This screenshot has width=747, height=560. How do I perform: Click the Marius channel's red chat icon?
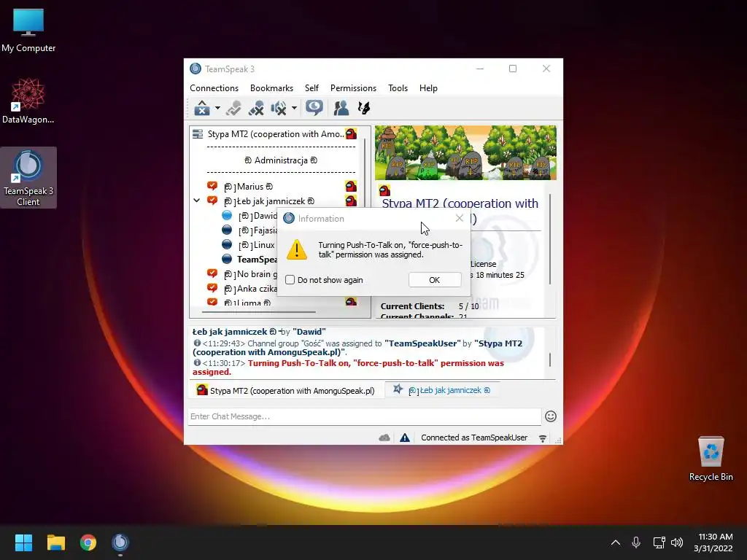pyautogui.click(x=212, y=186)
